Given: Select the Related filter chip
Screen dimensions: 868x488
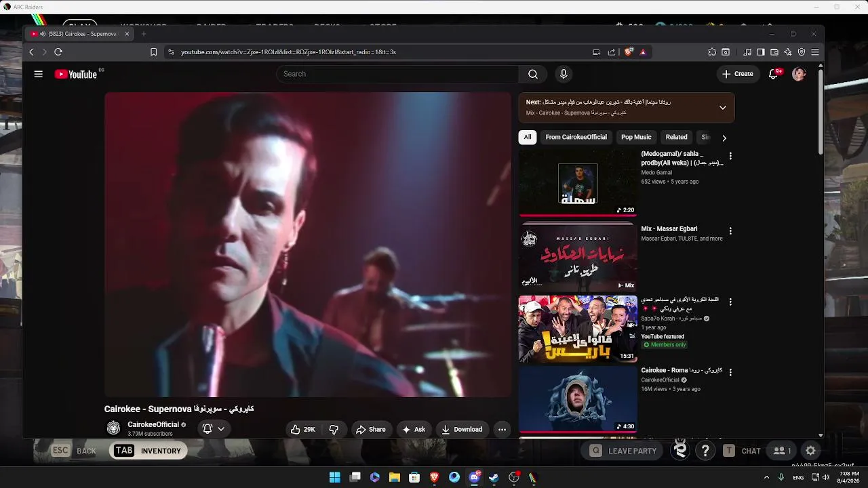Looking at the screenshot, I should 676,137.
